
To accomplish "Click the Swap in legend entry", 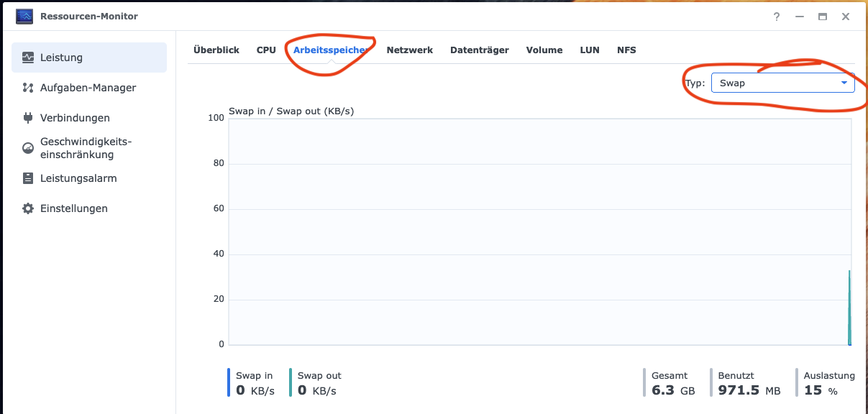I will coord(252,383).
